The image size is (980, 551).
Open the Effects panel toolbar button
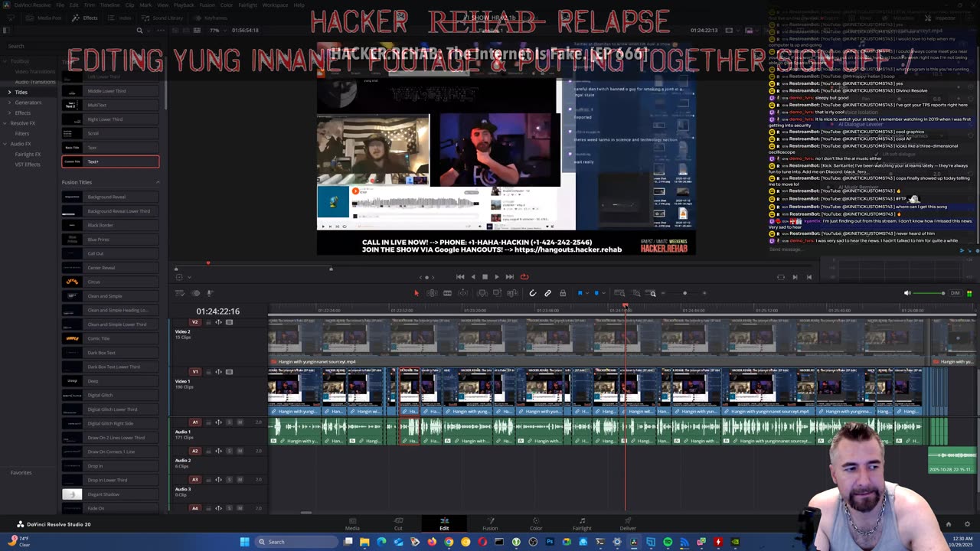[85, 18]
